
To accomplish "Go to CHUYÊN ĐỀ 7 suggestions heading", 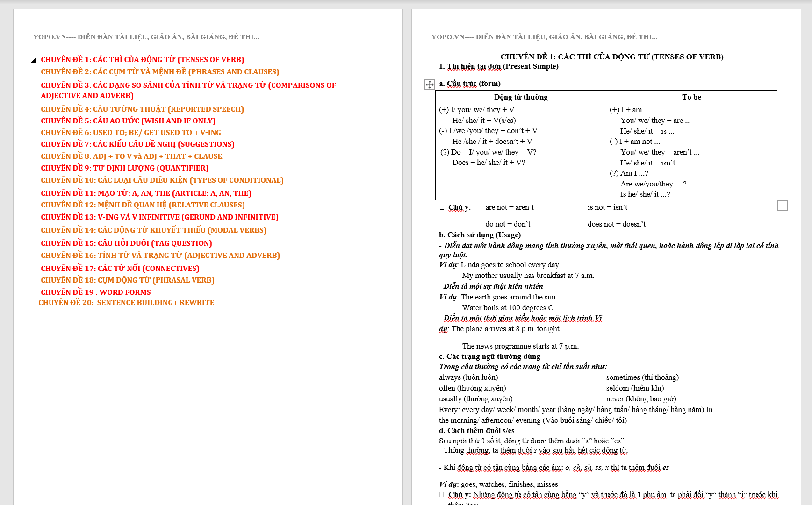I will 137,144.
